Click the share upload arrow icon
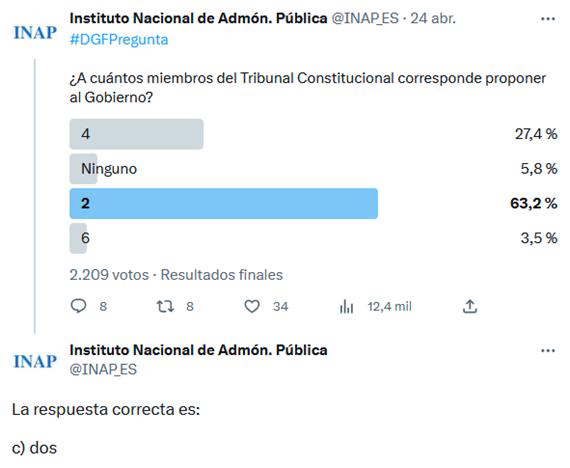This screenshot has width=570, height=468. point(470,306)
